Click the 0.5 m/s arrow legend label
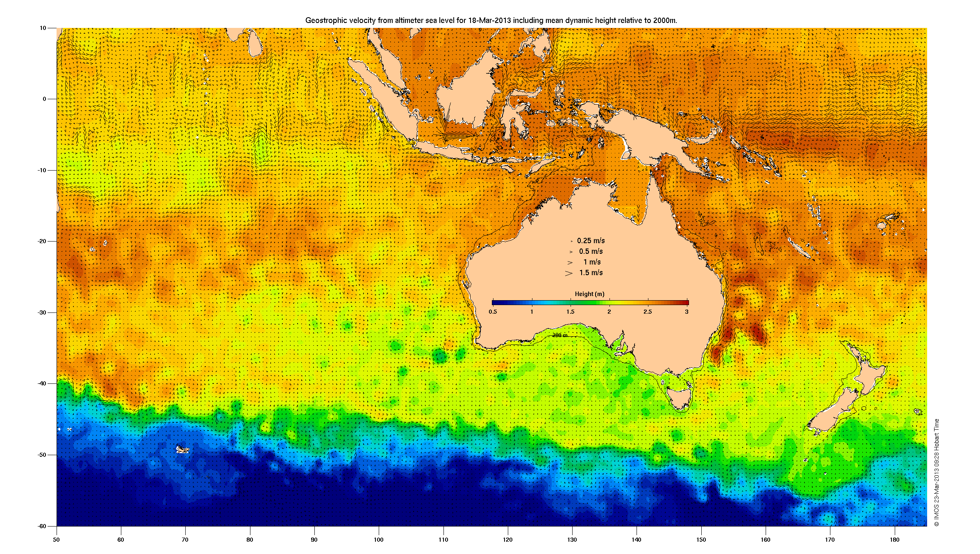The width and height of the screenshot is (980, 554). tap(591, 251)
